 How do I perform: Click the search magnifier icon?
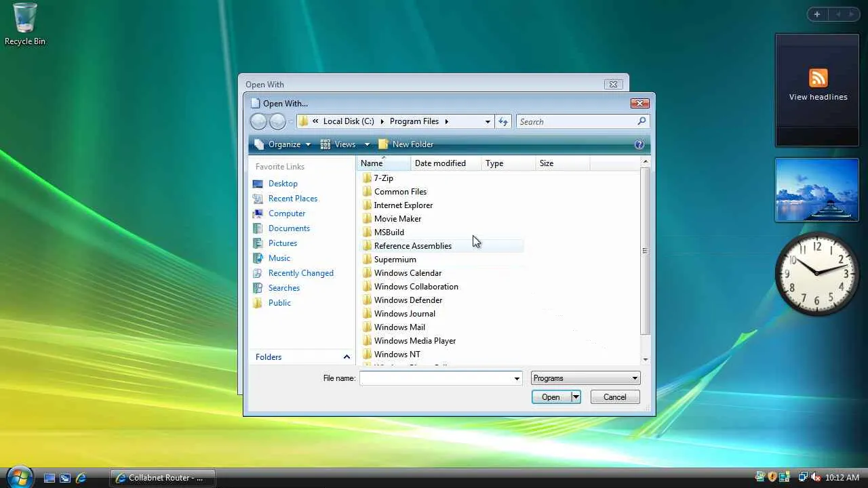pyautogui.click(x=642, y=121)
